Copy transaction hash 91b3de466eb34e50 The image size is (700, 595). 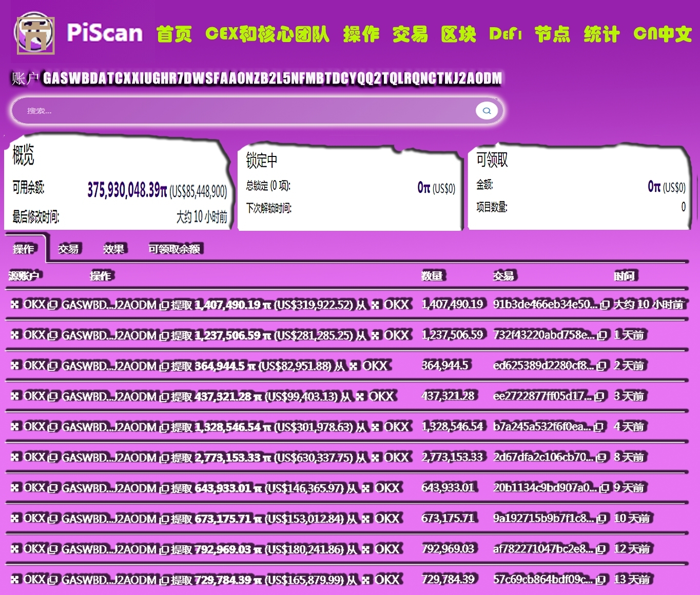(x=605, y=305)
